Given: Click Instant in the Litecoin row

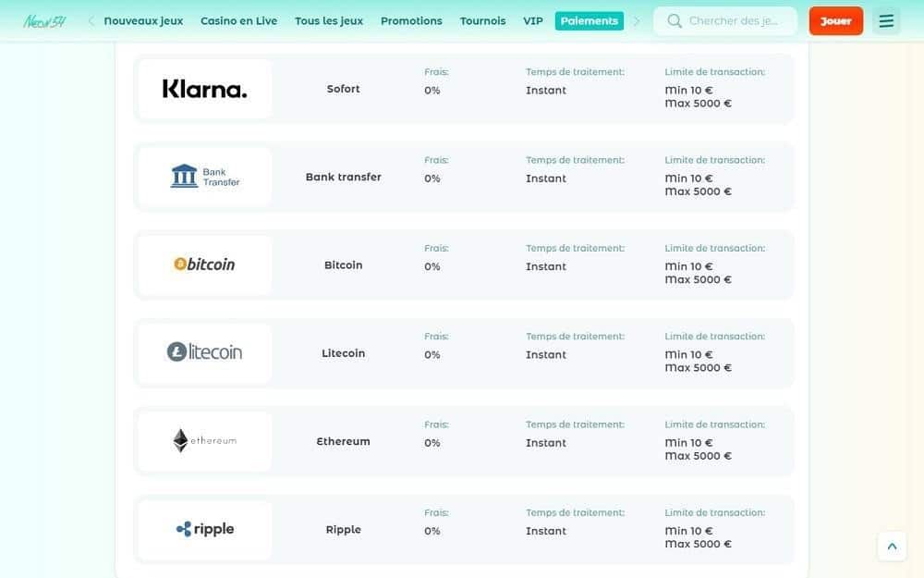Looking at the screenshot, I should coord(546,354).
